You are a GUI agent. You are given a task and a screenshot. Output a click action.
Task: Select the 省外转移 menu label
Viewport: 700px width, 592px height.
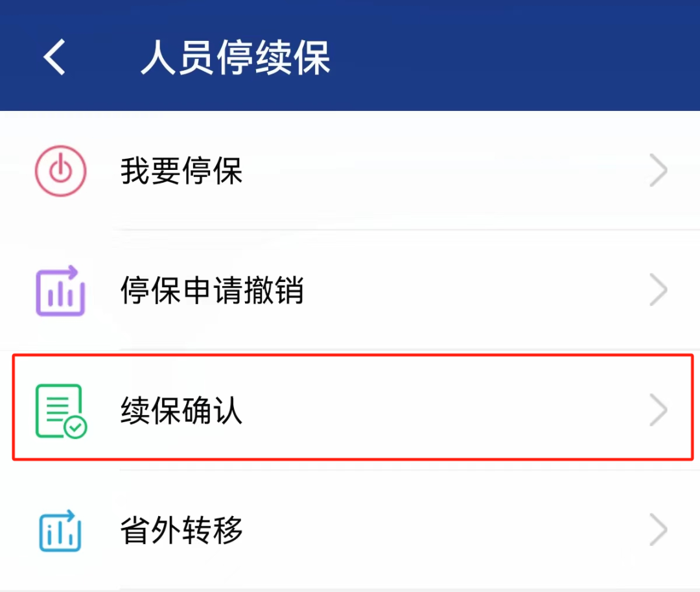[x=181, y=530]
